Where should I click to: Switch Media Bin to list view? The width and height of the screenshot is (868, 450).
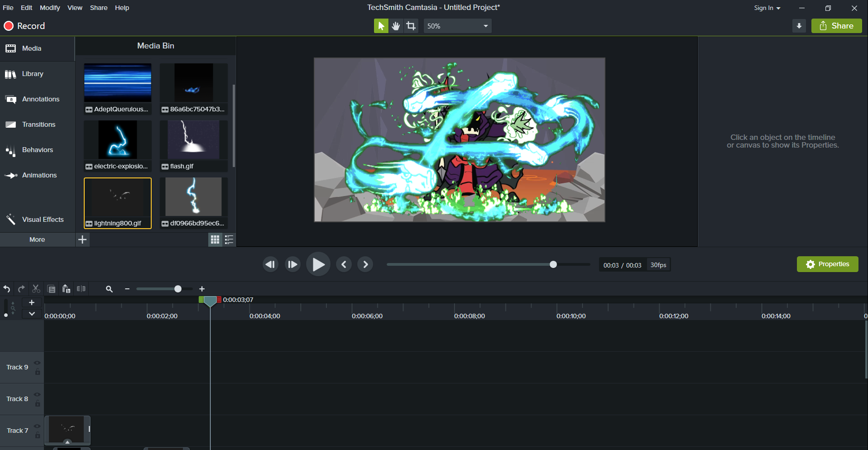pyautogui.click(x=229, y=239)
